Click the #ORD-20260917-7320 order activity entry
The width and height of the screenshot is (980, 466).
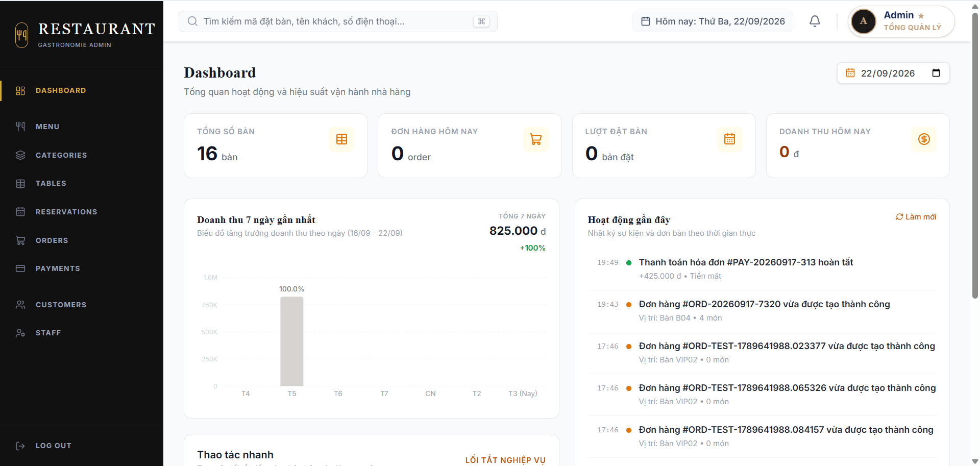coord(762,311)
